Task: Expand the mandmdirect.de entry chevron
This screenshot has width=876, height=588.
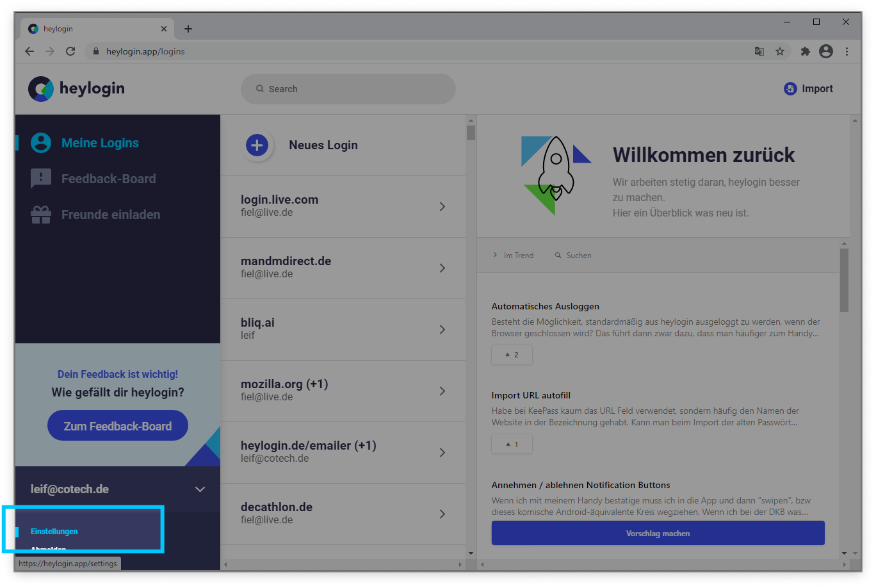Action: [x=442, y=268]
